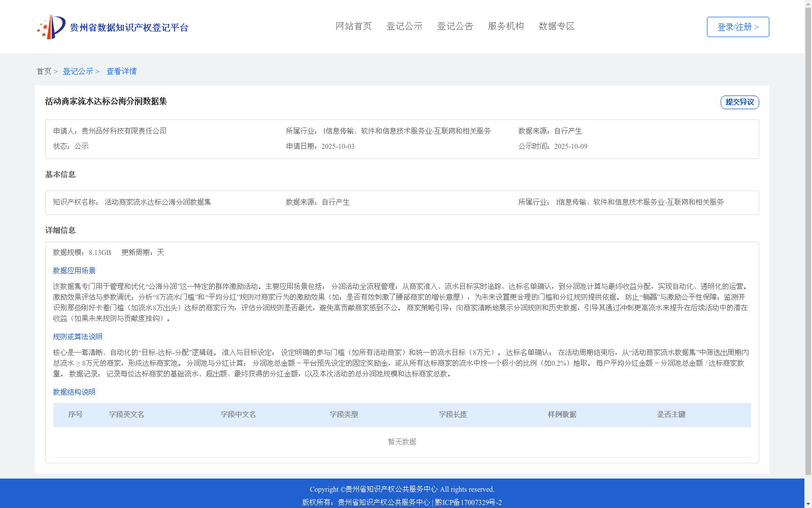
Task: Click scrollbar up arrow
Action: (x=808, y=4)
